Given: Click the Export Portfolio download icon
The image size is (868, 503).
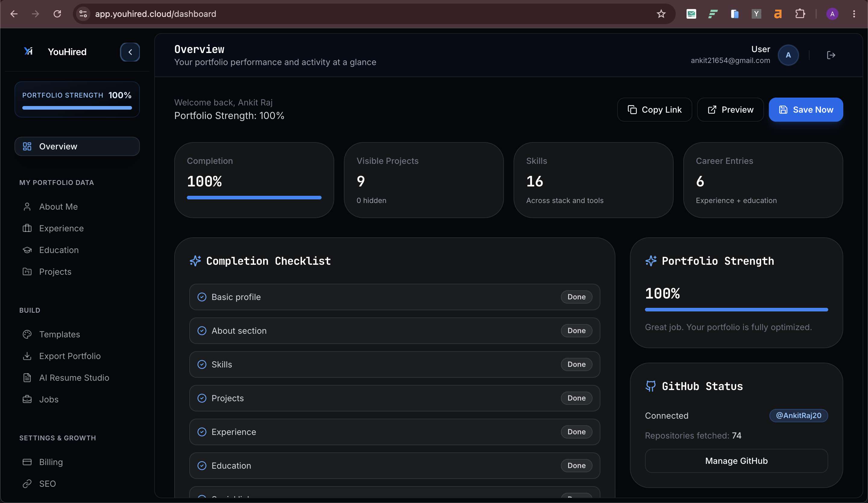Looking at the screenshot, I should coord(27,356).
